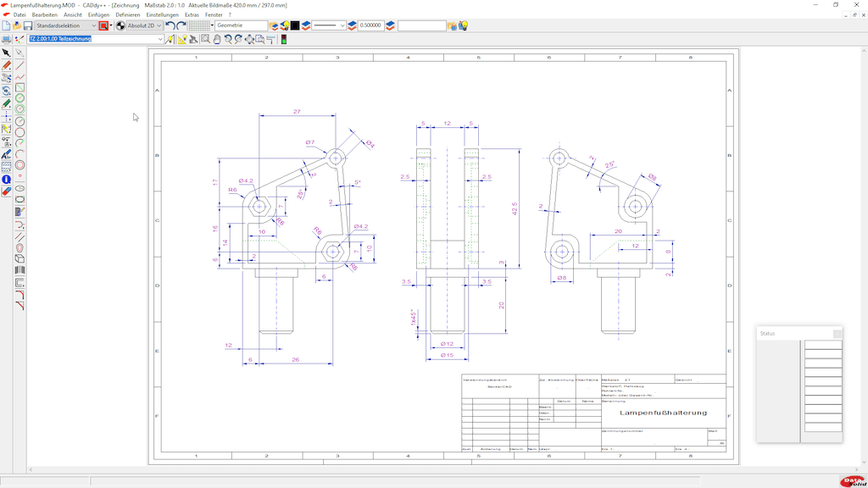Toggle the light bulb beside Geometrie layers

285,25
